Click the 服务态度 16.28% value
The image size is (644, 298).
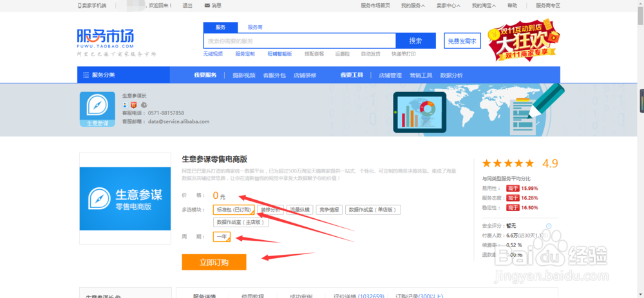(x=530, y=198)
